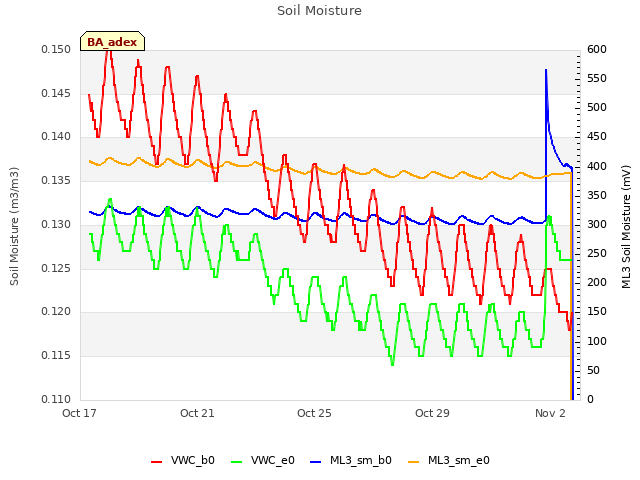Click the ML3 Soil Moisture (mV) axis title

tap(627, 227)
